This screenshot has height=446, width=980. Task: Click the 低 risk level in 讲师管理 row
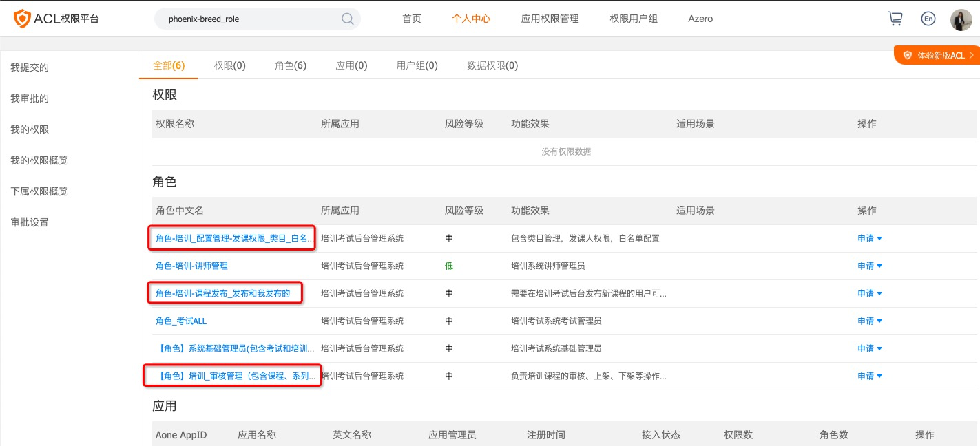click(449, 266)
